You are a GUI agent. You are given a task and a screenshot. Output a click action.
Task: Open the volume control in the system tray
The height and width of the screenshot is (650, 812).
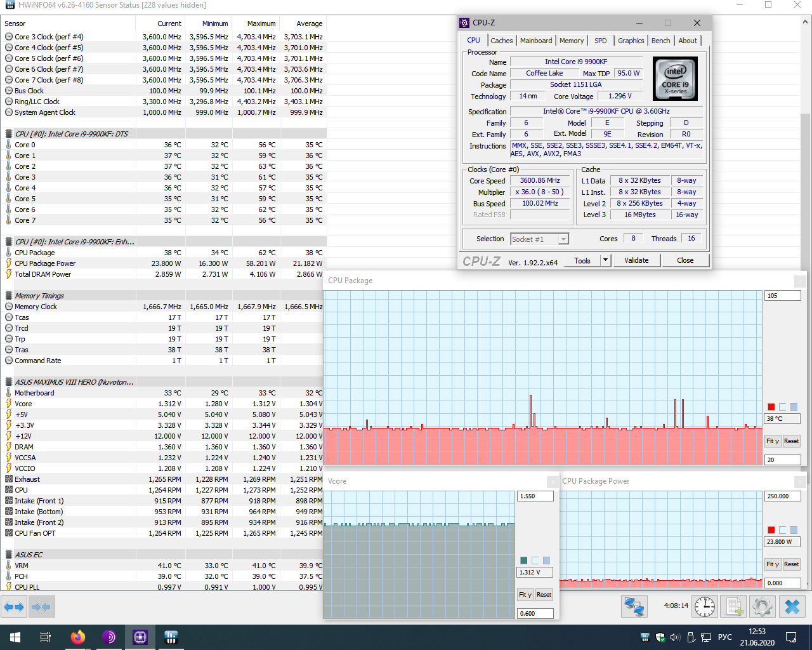(675, 637)
